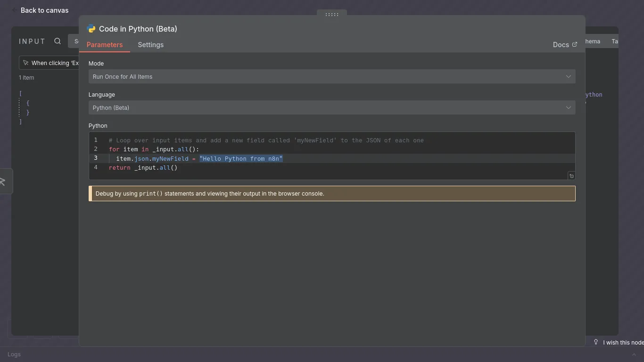Click the Python logo in the dialog title

coord(91,29)
